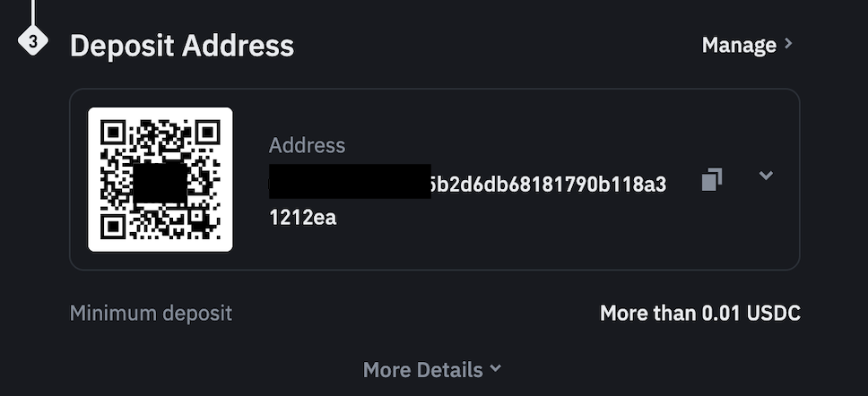
Task: Click the chevron beside More Details
Action: click(497, 368)
